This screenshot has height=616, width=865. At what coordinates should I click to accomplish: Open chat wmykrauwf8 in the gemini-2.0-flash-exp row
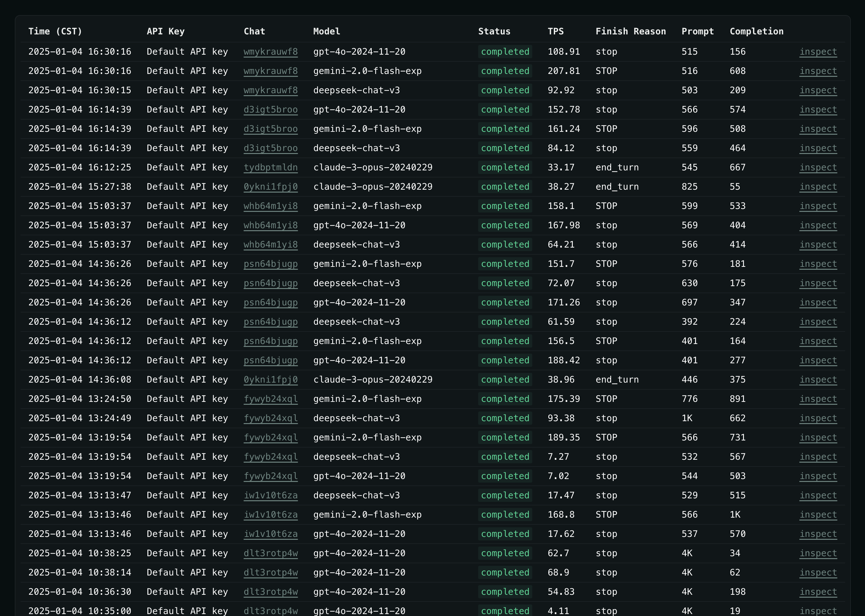[x=271, y=71]
